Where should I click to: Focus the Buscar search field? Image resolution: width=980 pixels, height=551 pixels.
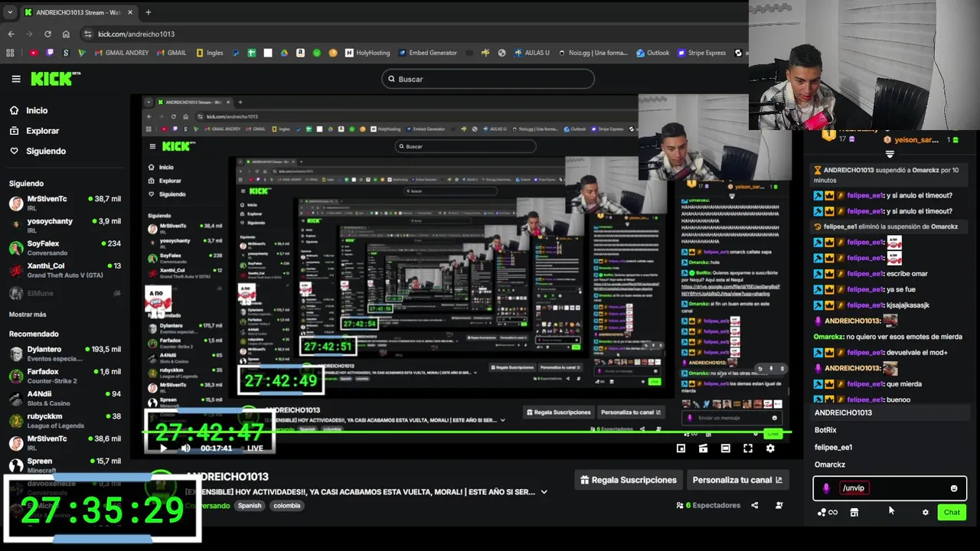pos(488,79)
